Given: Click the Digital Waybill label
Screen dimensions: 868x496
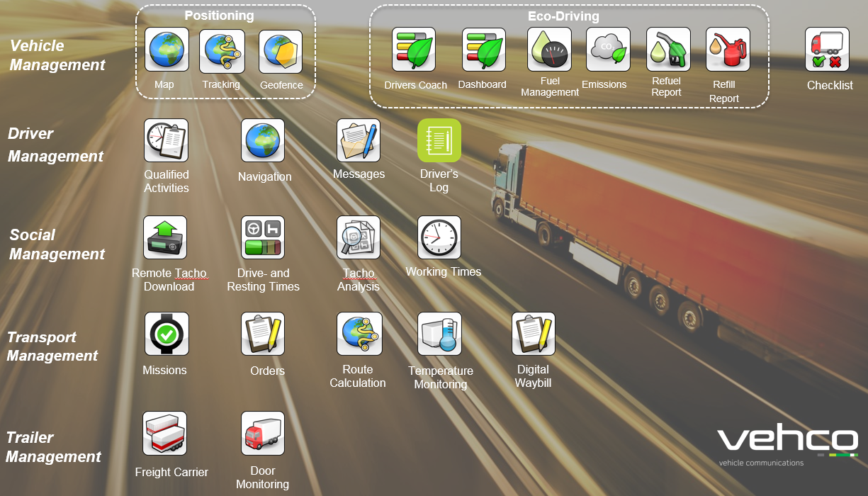Looking at the screenshot, I should pyautogui.click(x=533, y=376).
